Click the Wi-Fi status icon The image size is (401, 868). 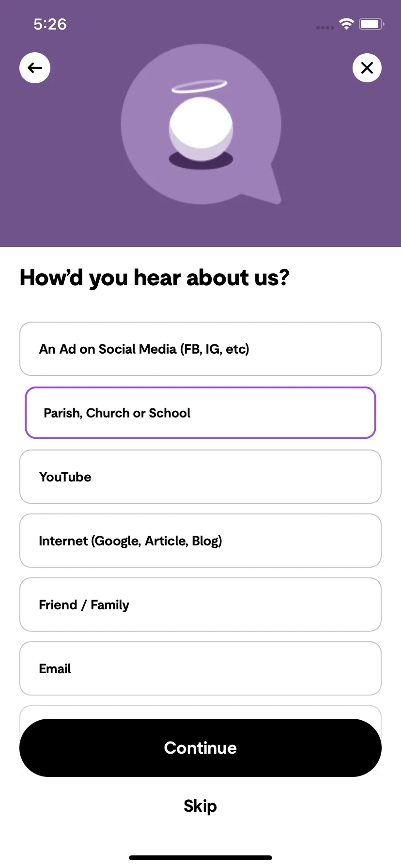pos(346,24)
